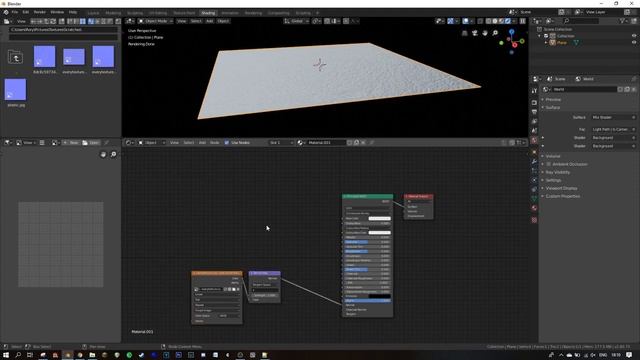Click the viewport camera view icon

point(475,33)
